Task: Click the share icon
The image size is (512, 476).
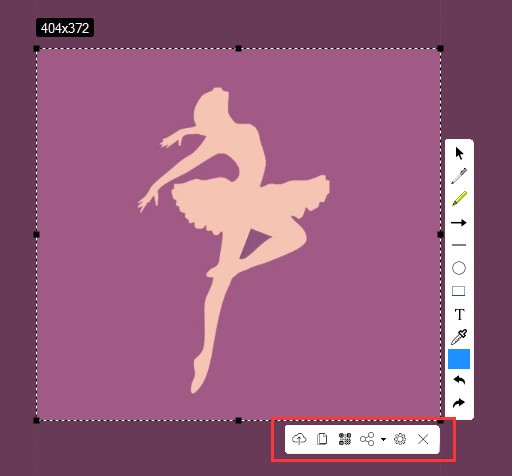Action: (x=367, y=439)
